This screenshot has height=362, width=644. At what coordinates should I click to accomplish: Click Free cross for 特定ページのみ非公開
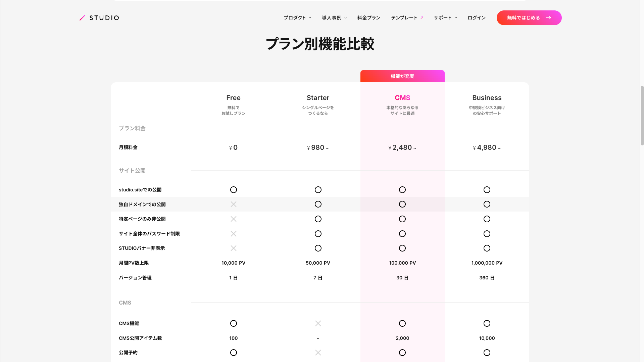click(234, 219)
